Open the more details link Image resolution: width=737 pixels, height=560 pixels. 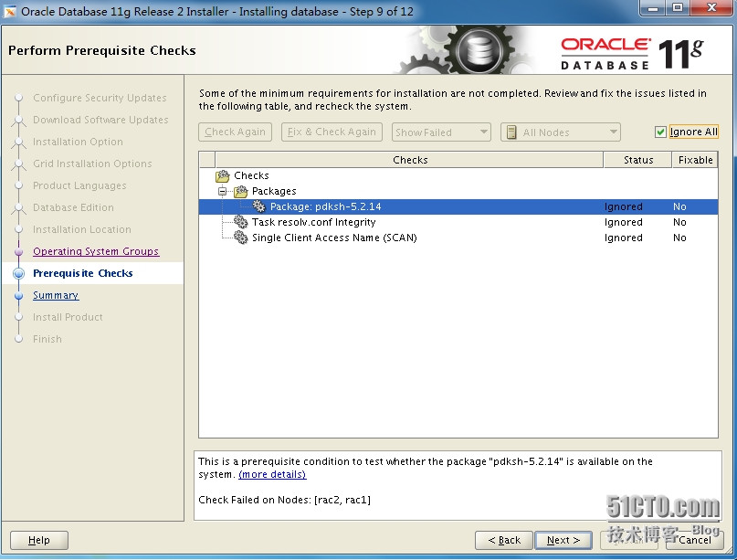point(272,474)
